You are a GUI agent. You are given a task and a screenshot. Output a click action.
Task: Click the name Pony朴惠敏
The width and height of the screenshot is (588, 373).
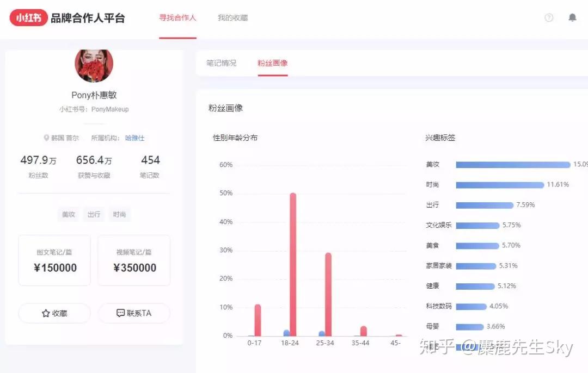pyautogui.click(x=94, y=95)
